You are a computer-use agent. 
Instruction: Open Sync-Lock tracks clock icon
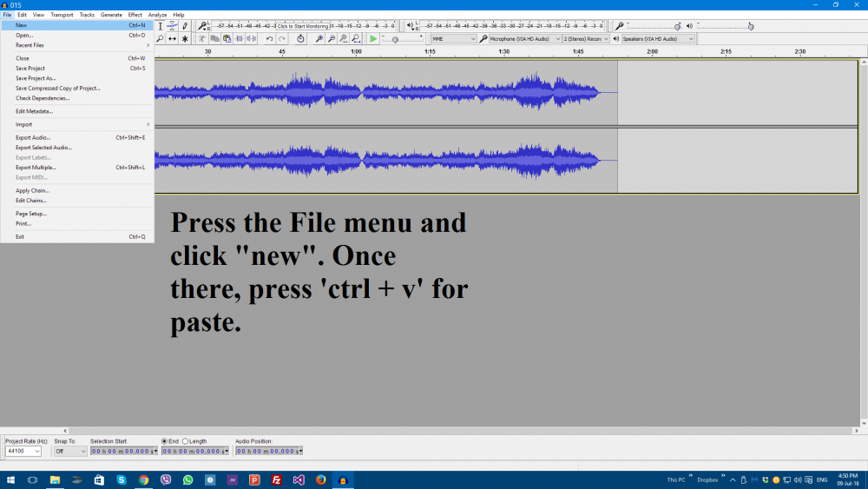[300, 39]
